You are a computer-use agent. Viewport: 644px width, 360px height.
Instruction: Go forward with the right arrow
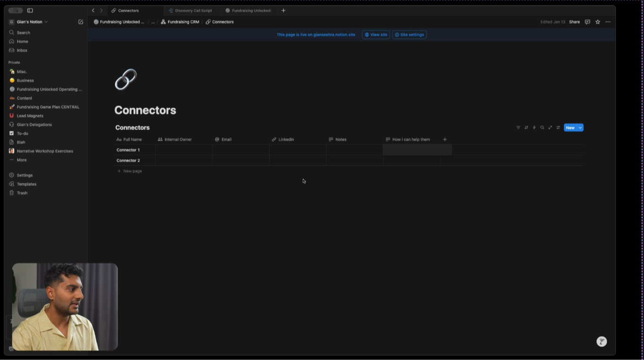101,10
